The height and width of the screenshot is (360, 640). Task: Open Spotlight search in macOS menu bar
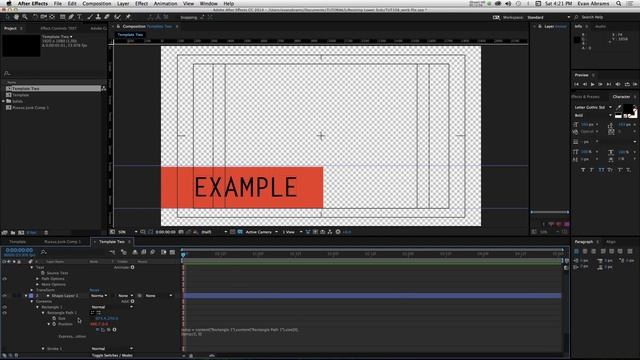tap(619, 3)
